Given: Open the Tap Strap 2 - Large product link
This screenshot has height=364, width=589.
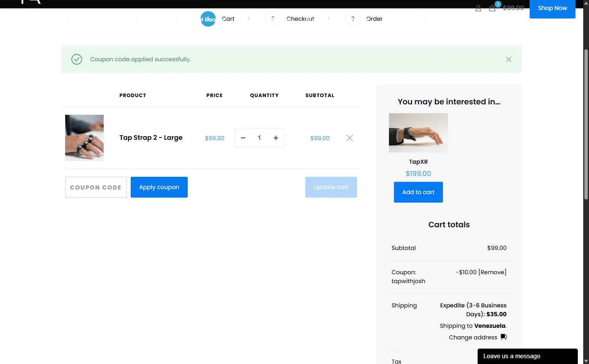Looking at the screenshot, I should coord(151,138).
